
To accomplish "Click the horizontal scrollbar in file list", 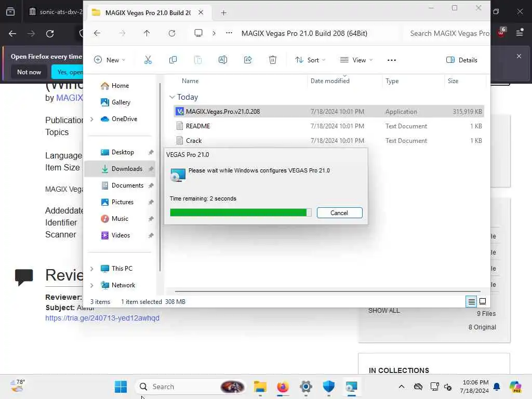I will 327,291.
